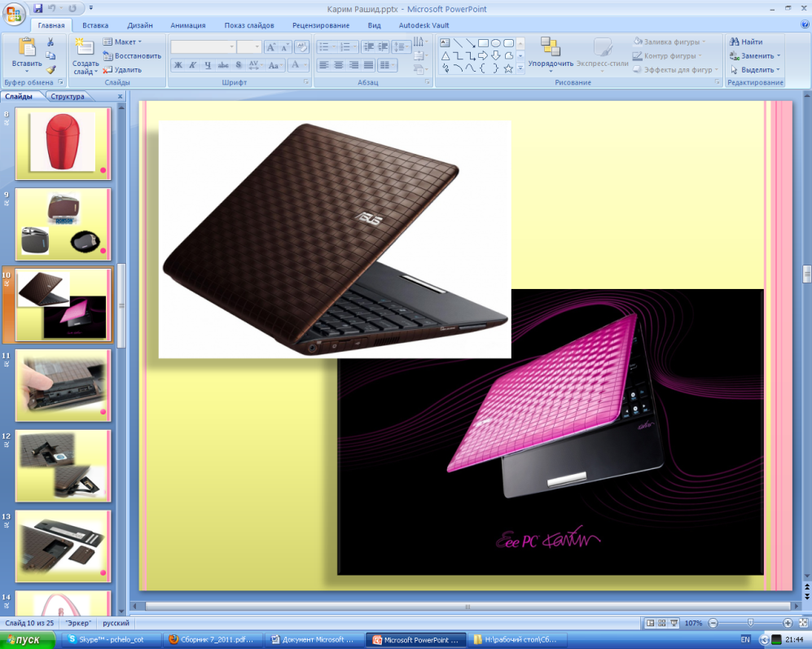
Task: Toggle Italic (К) formatting
Action: [x=193, y=65]
